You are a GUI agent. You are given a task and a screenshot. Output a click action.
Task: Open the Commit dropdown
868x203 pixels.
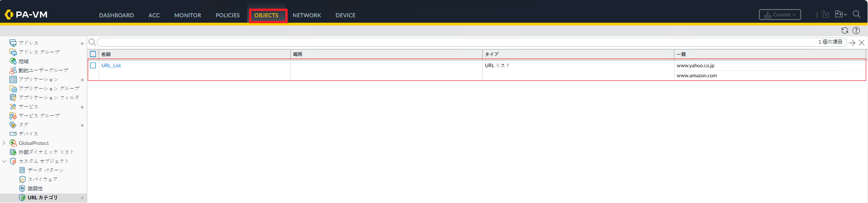coord(780,15)
